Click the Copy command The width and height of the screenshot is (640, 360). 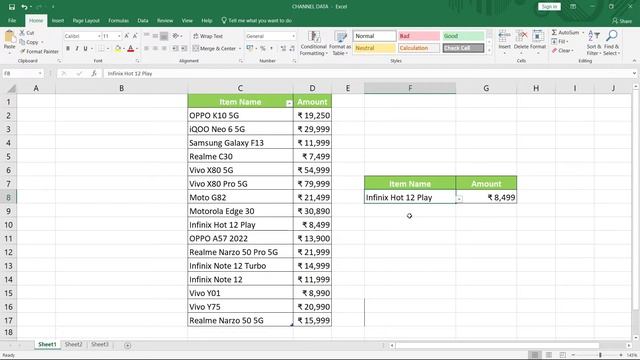click(31, 42)
